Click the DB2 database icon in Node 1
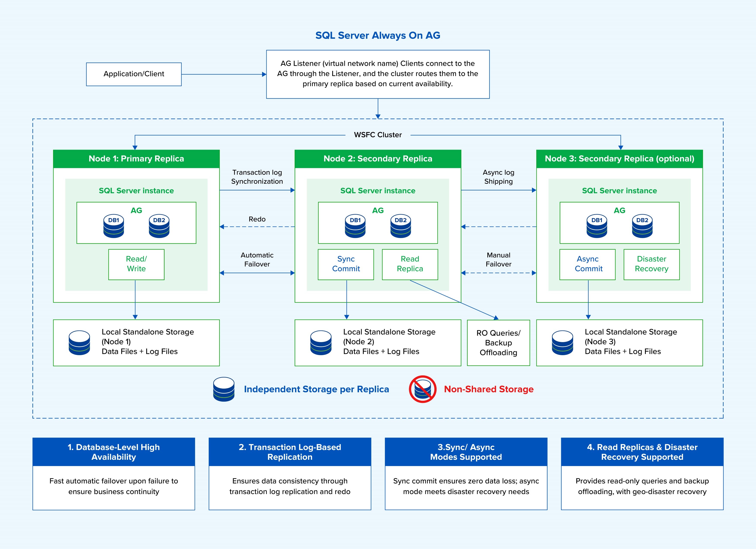 [159, 226]
